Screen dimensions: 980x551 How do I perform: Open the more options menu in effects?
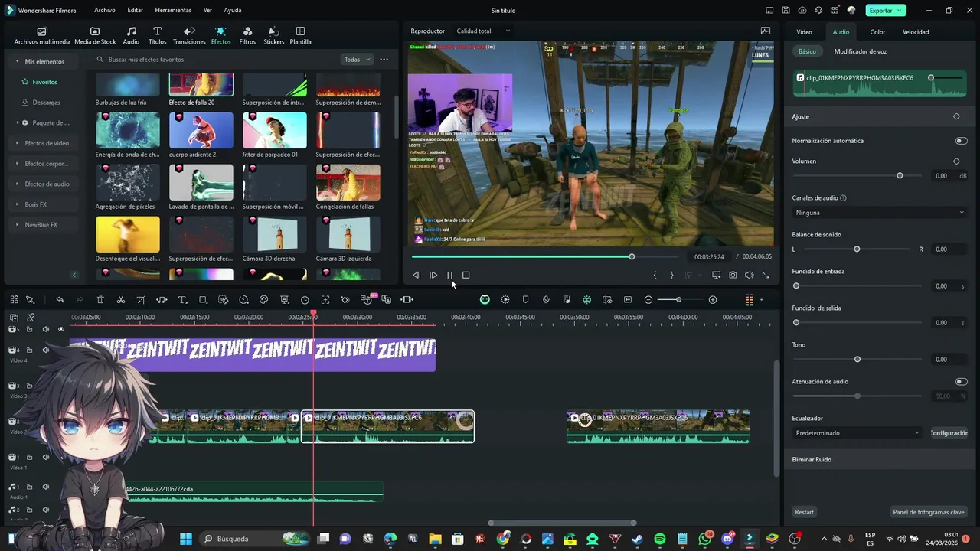pos(384,60)
